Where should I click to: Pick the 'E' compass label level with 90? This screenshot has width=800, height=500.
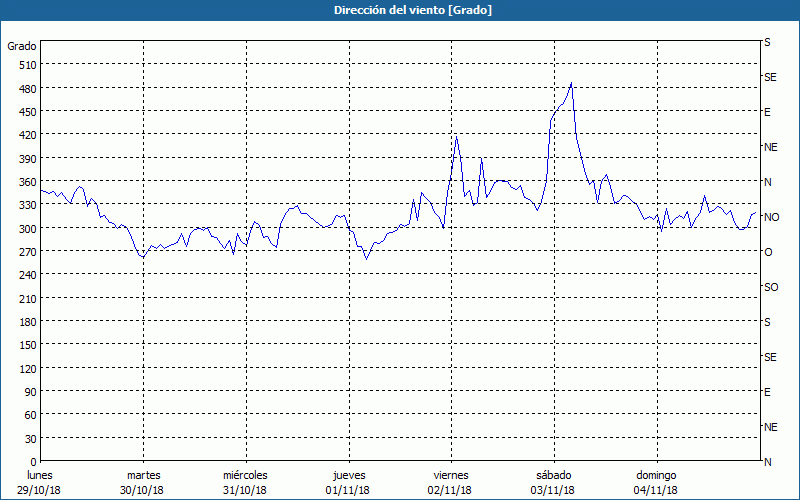[x=767, y=392]
